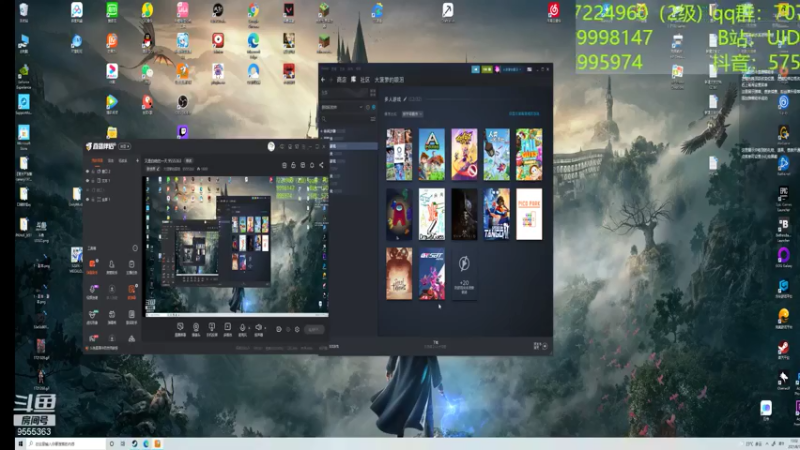The image size is (800, 450).
Task: Open the Steam account name dropdown
Action: click(x=512, y=69)
